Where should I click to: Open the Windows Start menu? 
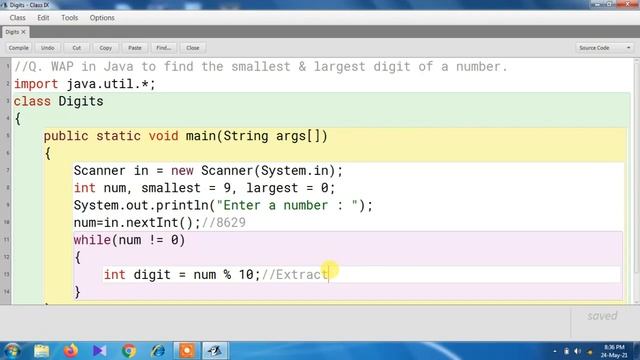[x=12, y=351]
